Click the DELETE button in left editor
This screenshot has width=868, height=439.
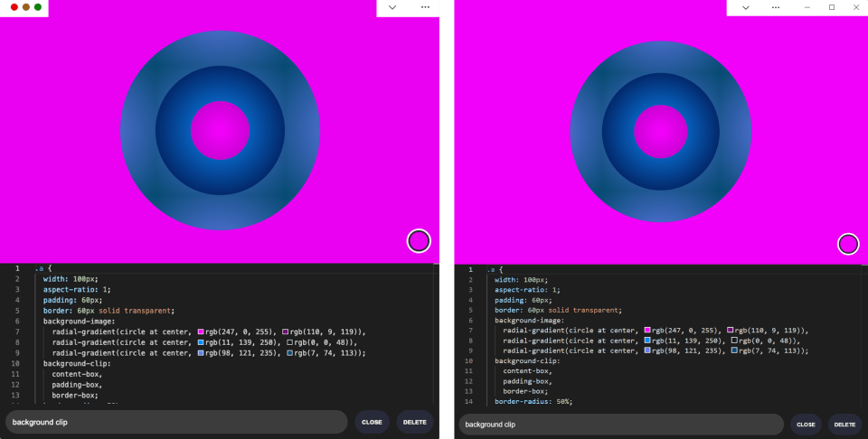pyautogui.click(x=414, y=422)
